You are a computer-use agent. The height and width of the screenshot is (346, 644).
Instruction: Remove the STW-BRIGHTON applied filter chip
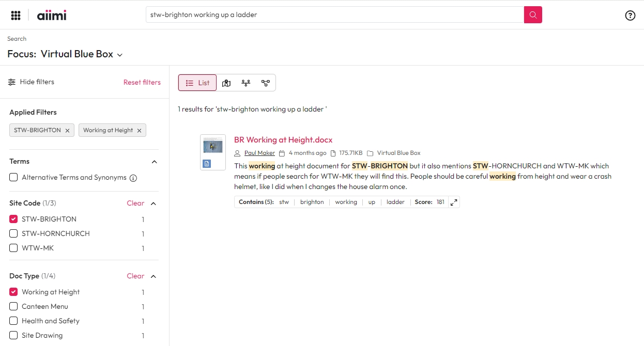pyautogui.click(x=67, y=131)
